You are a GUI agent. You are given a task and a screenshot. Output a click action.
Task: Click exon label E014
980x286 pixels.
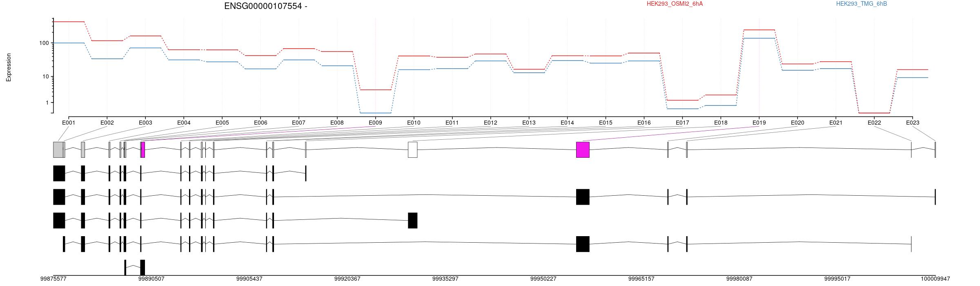tap(567, 123)
